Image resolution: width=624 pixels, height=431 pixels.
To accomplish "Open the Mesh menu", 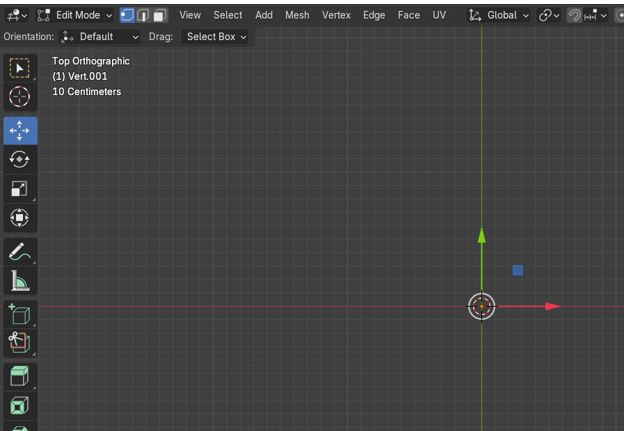I will 297,15.
